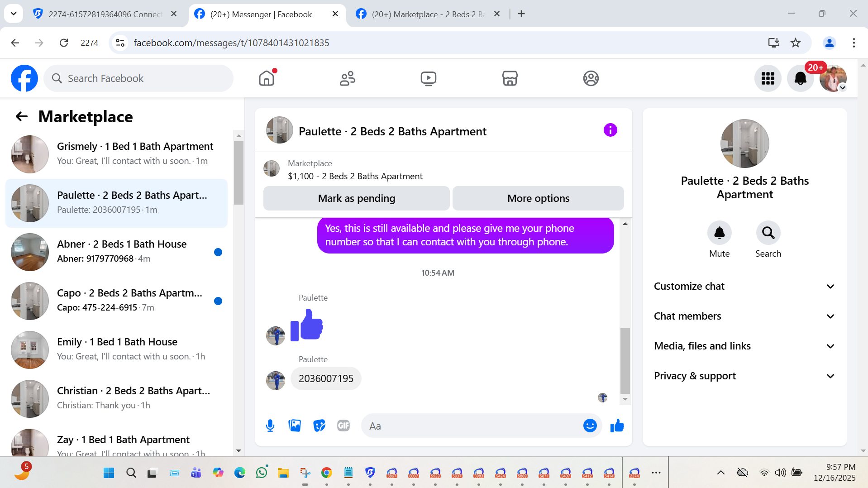Screen dimensions: 868x488
Task: Switch to the Marketplace - 2 Beds tab
Action: 428,14
